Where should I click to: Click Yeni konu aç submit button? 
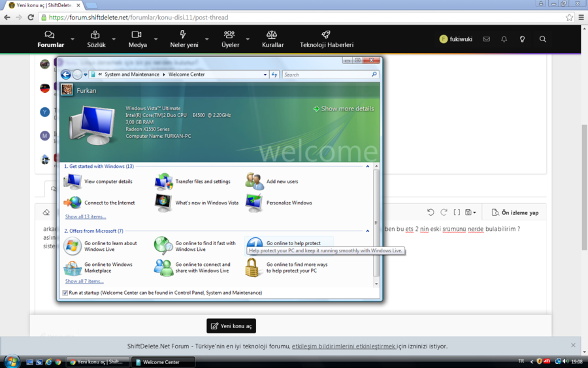coord(231,326)
